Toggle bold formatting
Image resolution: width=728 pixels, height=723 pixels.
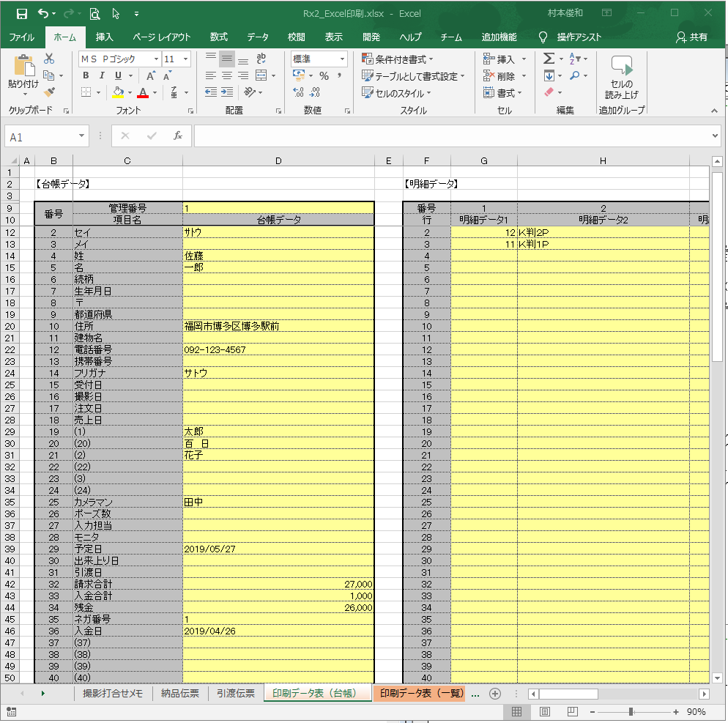click(x=86, y=75)
